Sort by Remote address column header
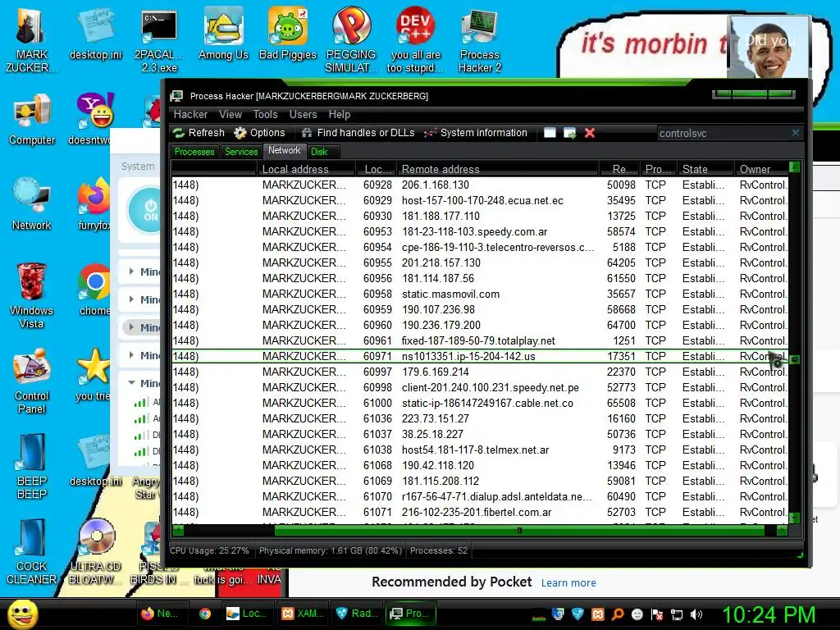840x630 pixels. click(x=498, y=169)
